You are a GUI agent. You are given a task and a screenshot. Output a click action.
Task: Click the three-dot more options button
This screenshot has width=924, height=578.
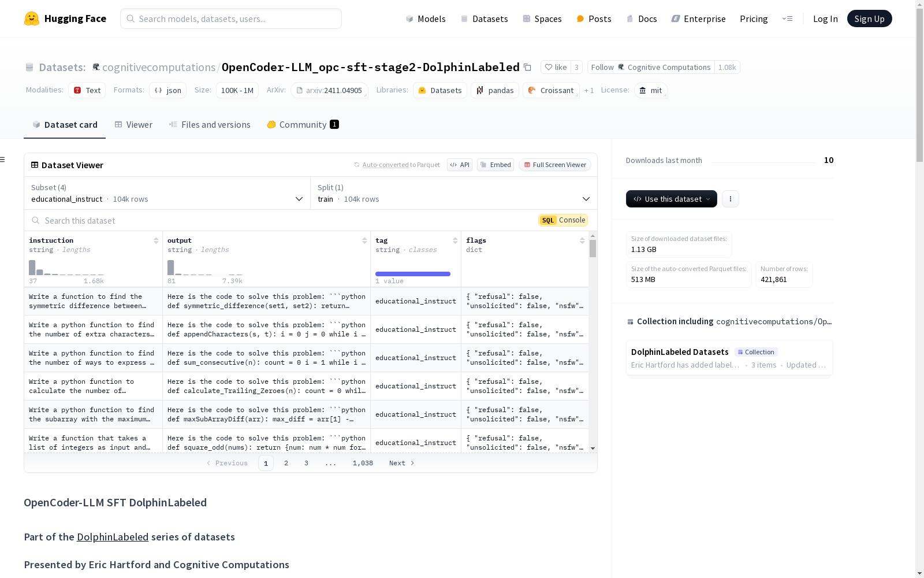[x=731, y=199]
